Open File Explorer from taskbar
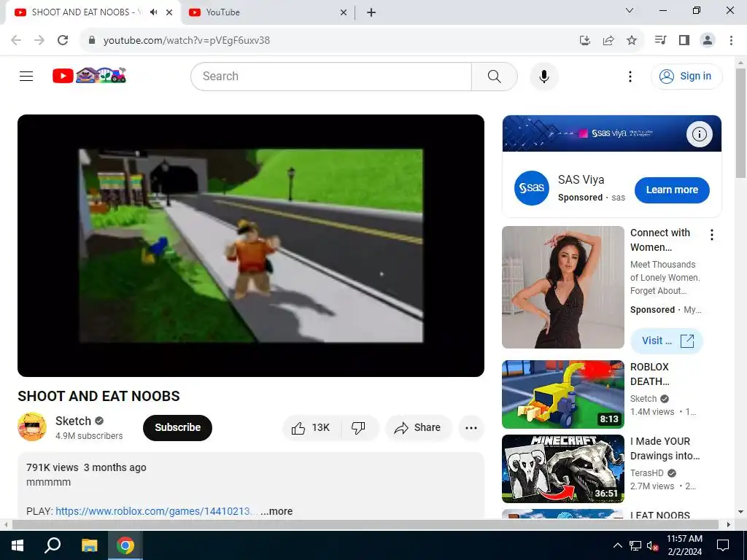 [89, 545]
